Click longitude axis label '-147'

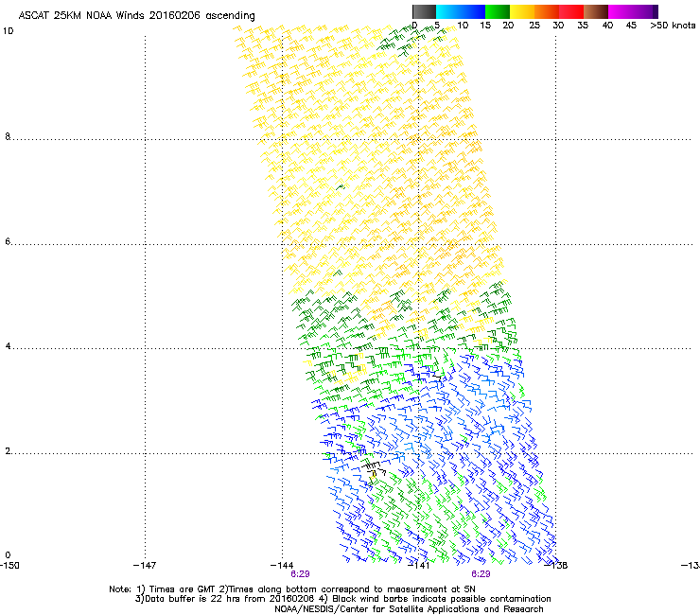click(145, 565)
